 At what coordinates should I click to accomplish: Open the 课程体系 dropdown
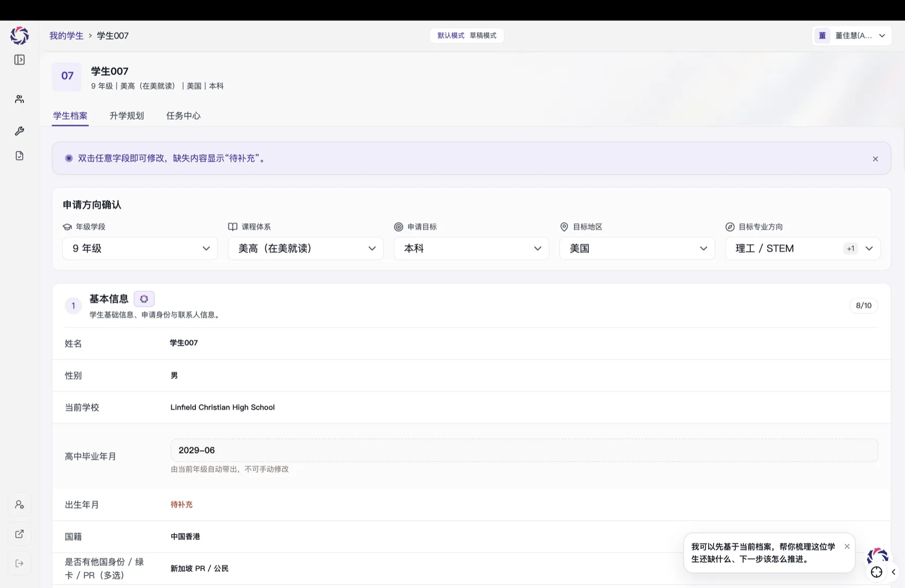(x=305, y=248)
